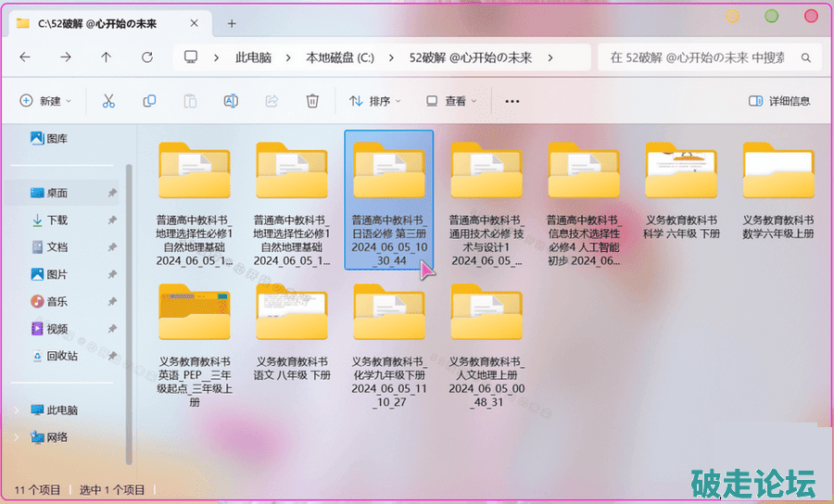Image resolution: width=834 pixels, height=504 pixels.
Task: Select 下载 in the sidebar
Action: click(x=57, y=220)
